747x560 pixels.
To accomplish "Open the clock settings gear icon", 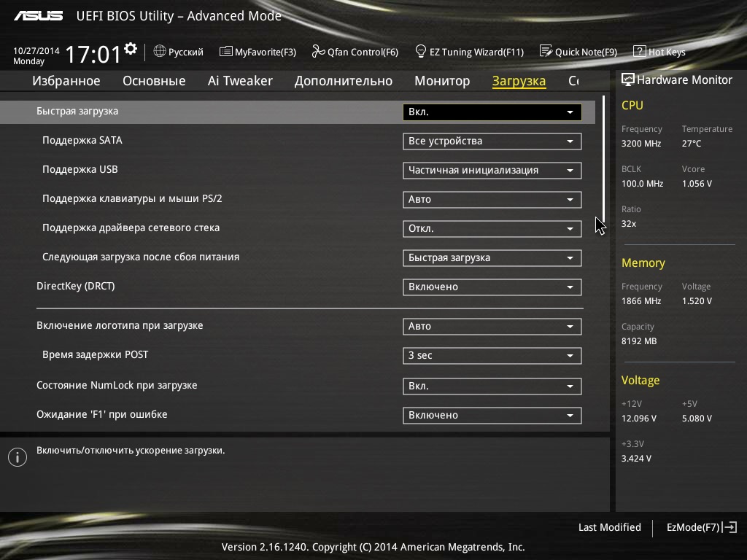I will 130,49.
